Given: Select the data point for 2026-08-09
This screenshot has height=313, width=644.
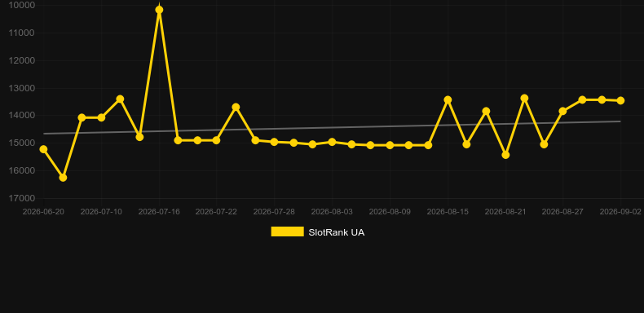Looking at the screenshot, I should (x=390, y=145).
